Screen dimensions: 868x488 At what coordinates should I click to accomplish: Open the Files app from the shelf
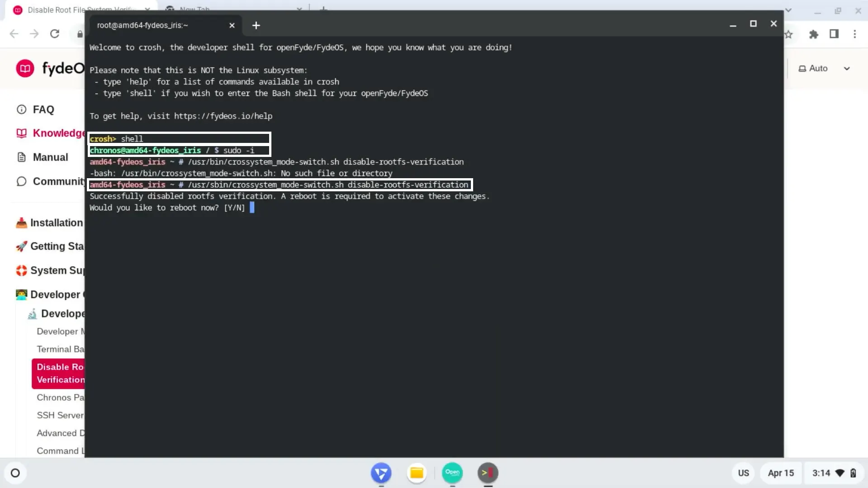(x=416, y=473)
